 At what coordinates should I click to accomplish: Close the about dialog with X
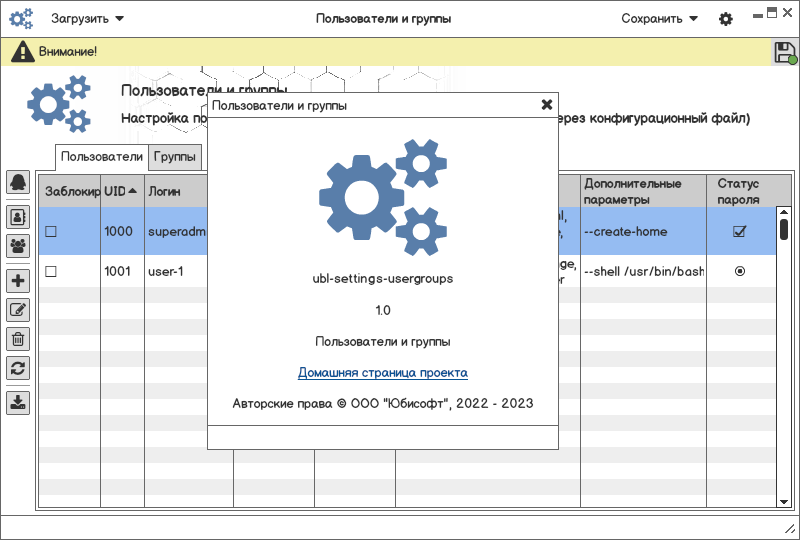pyautogui.click(x=546, y=105)
